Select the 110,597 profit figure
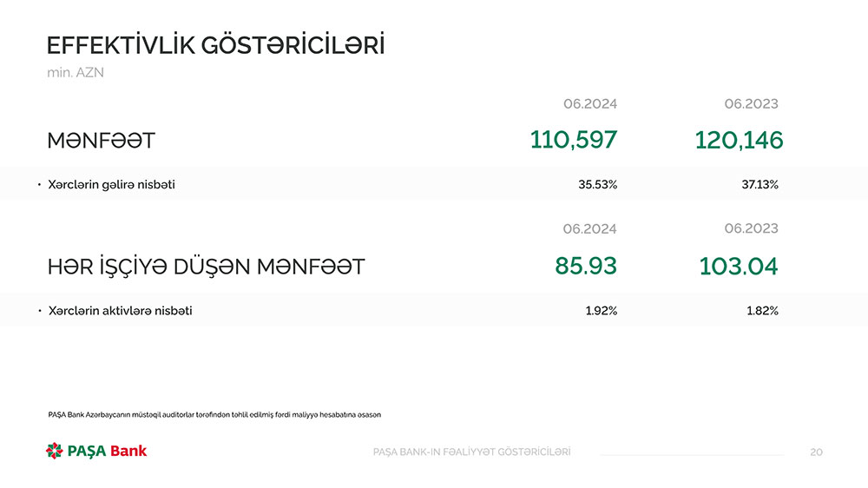The height and width of the screenshot is (488, 868). [x=574, y=139]
